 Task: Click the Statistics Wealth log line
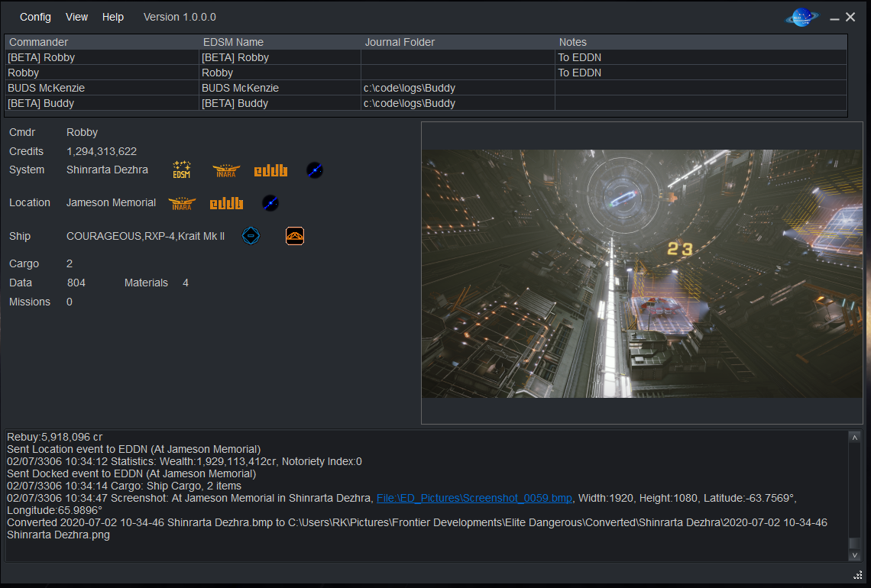(x=184, y=461)
